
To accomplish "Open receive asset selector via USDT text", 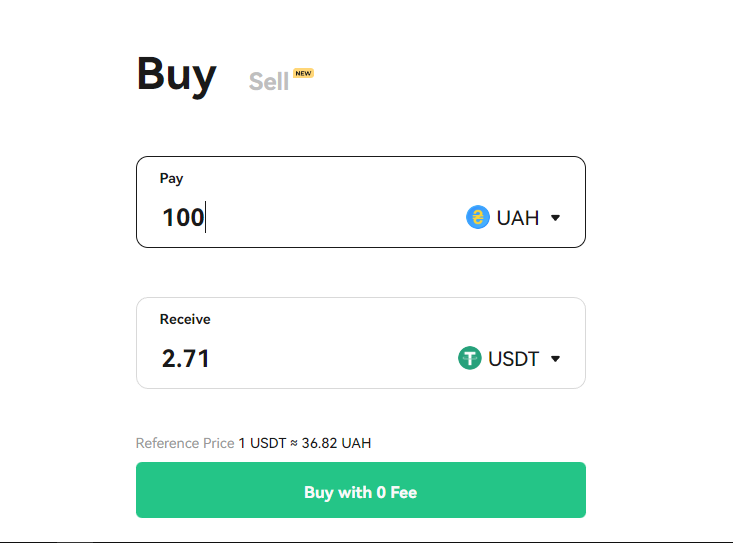I will pos(513,358).
